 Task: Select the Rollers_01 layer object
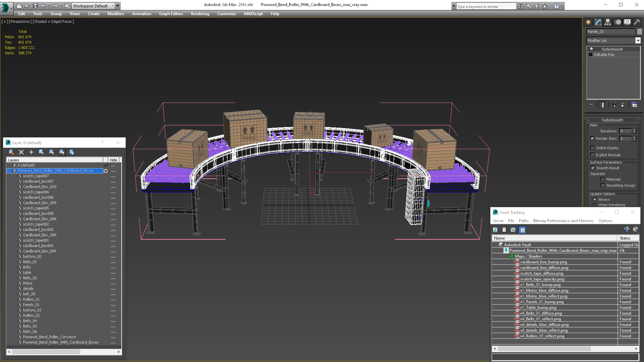point(31,299)
